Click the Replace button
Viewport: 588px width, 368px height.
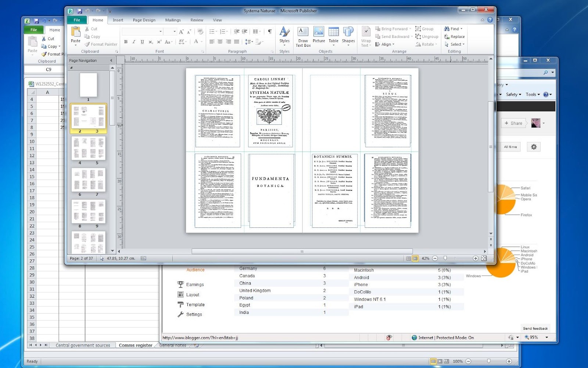[x=455, y=36]
